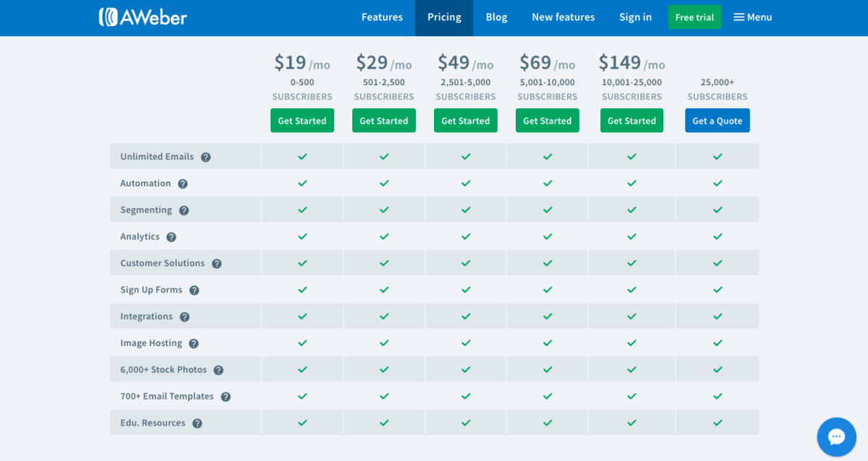868x461 pixels.
Task: Click the Customer Solutions feature label
Action: pyautogui.click(x=163, y=264)
